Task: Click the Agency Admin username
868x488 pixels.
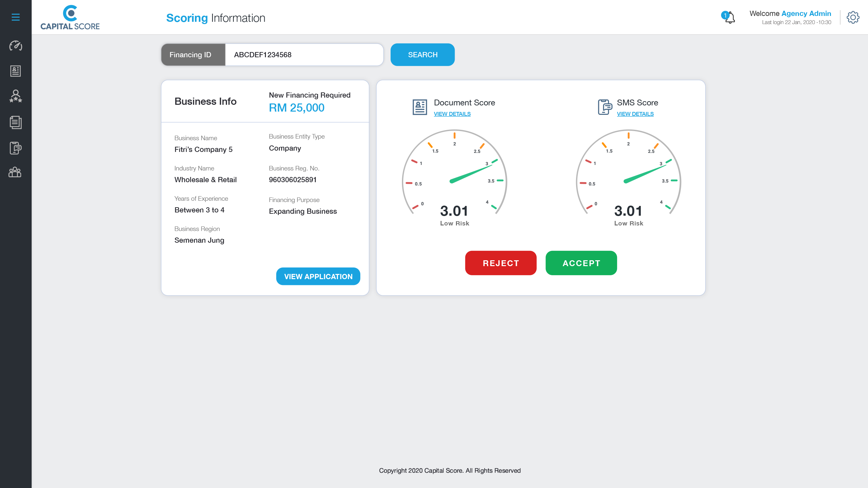Action: click(x=806, y=13)
